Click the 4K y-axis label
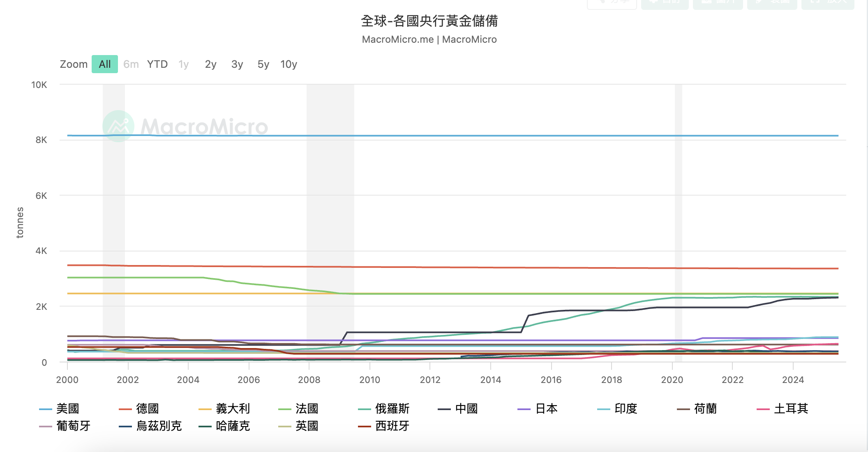Viewport: 868px width, 452px height. (x=42, y=251)
